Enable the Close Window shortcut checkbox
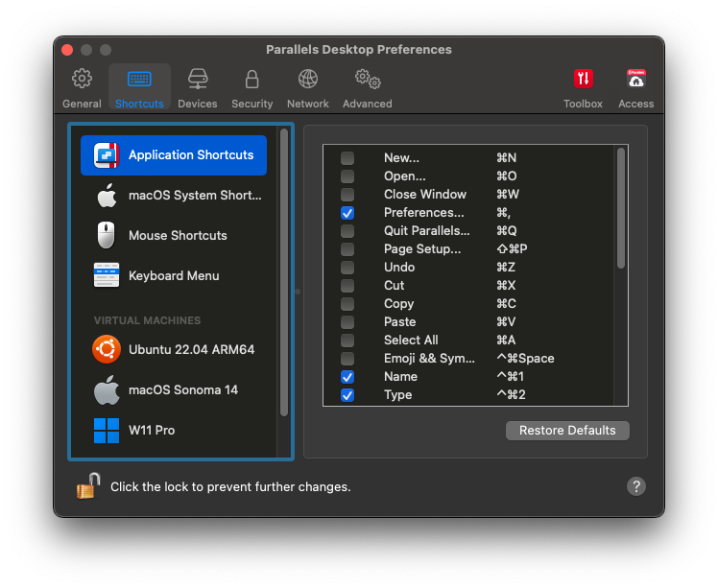718x588 pixels. [x=347, y=195]
